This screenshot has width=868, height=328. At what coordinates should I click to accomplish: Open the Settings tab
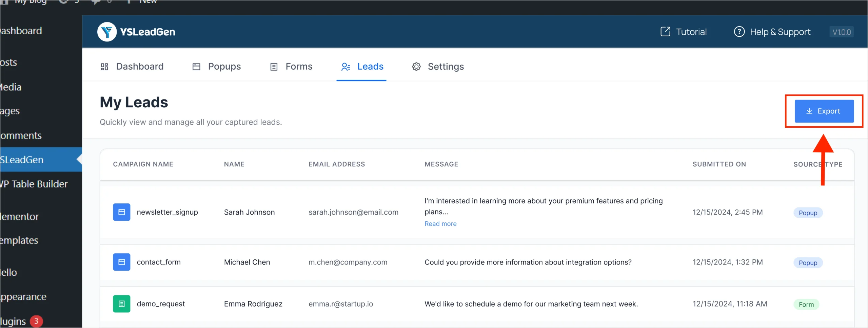pos(438,67)
